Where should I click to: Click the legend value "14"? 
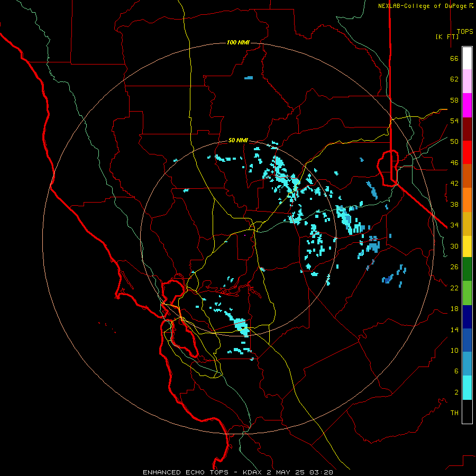454,329
